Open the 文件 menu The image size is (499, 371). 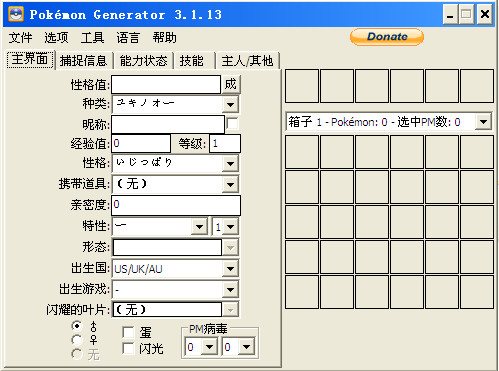coord(20,38)
